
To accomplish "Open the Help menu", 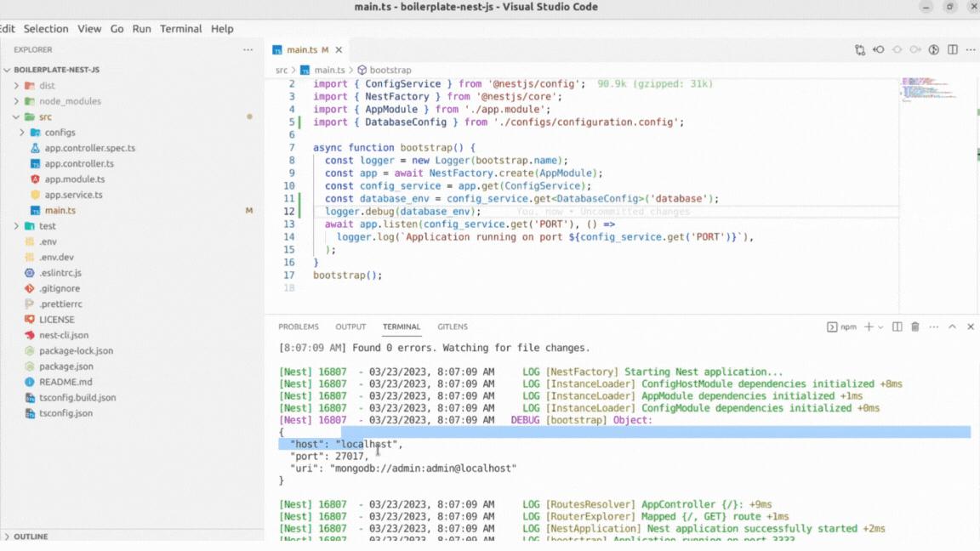I will [x=222, y=29].
